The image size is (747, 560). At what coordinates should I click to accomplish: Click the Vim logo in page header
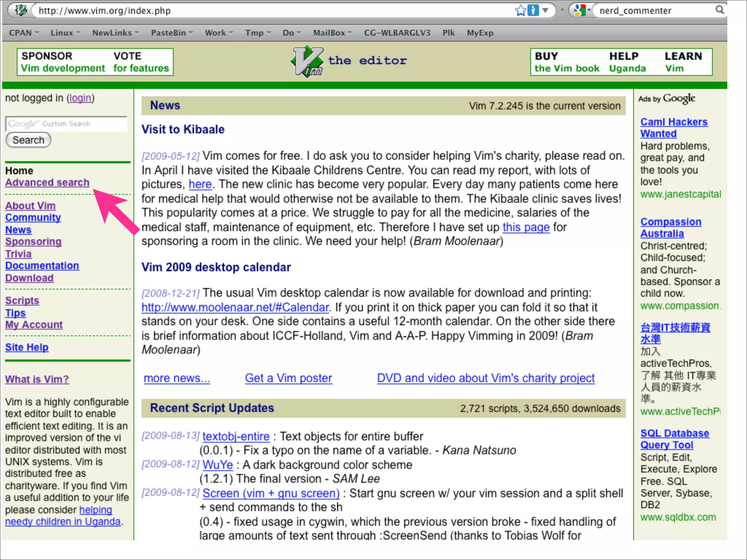307,61
